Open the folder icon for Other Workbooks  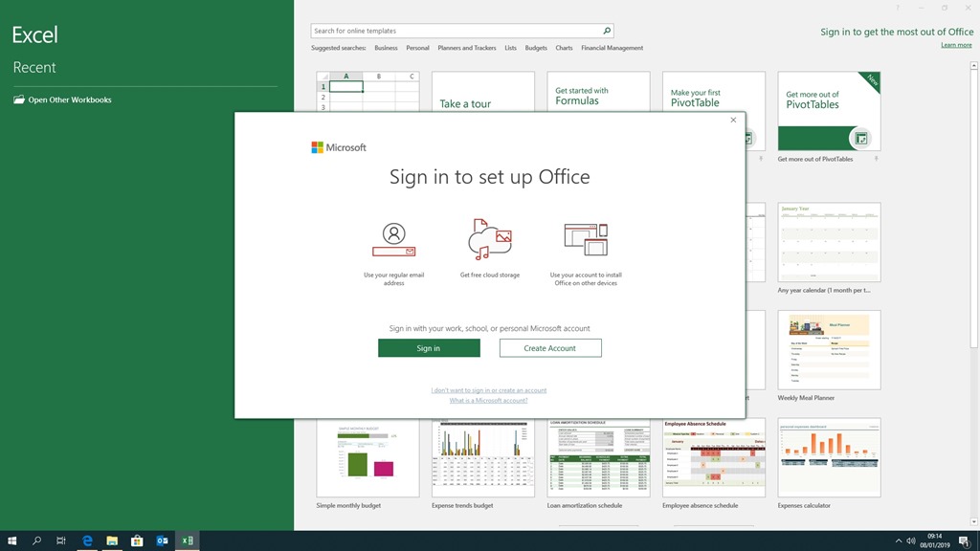(19, 99)
